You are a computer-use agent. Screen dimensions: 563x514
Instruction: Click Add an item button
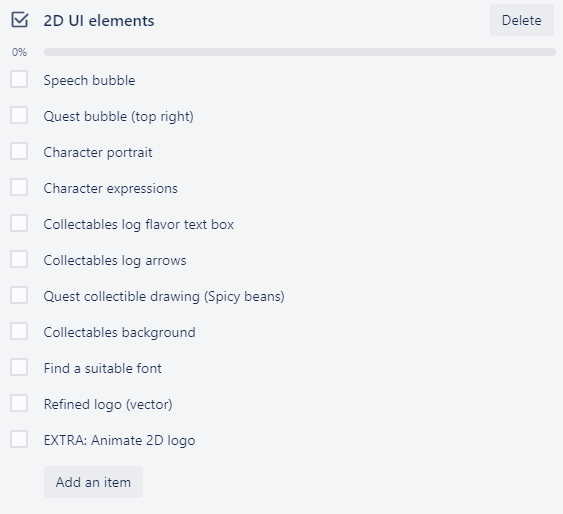click(93, 482)
